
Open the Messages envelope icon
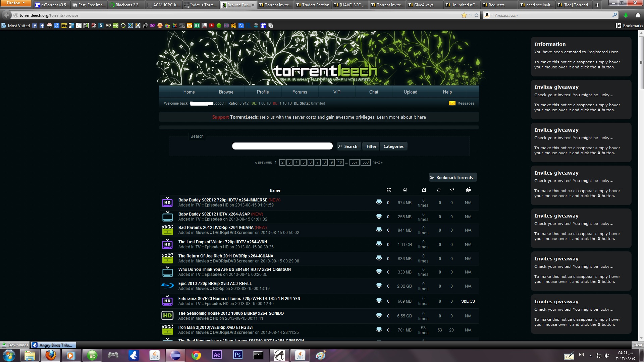coord(452,103)
